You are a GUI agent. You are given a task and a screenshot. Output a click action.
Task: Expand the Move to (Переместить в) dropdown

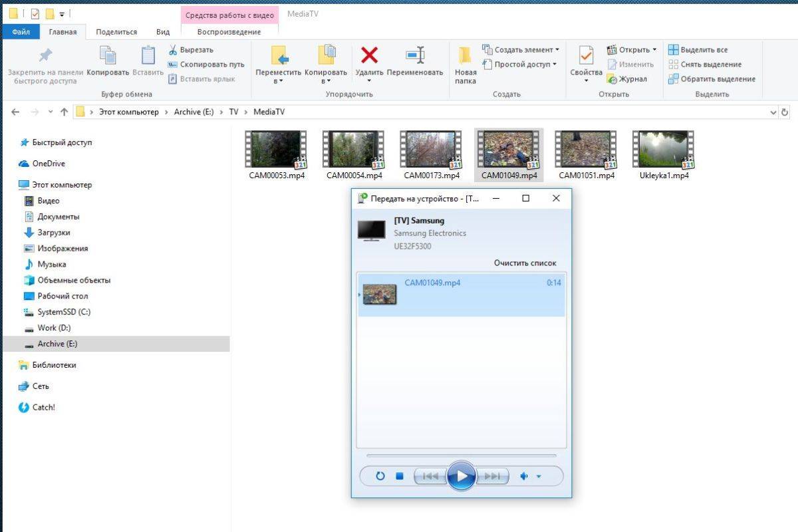point(278,81)
